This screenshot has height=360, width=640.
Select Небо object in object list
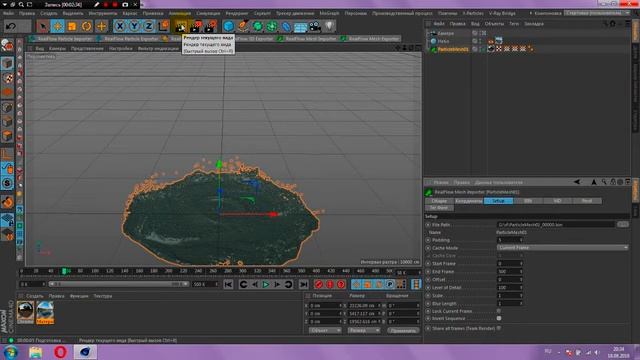pyautogui.click(x=443, y=41)
